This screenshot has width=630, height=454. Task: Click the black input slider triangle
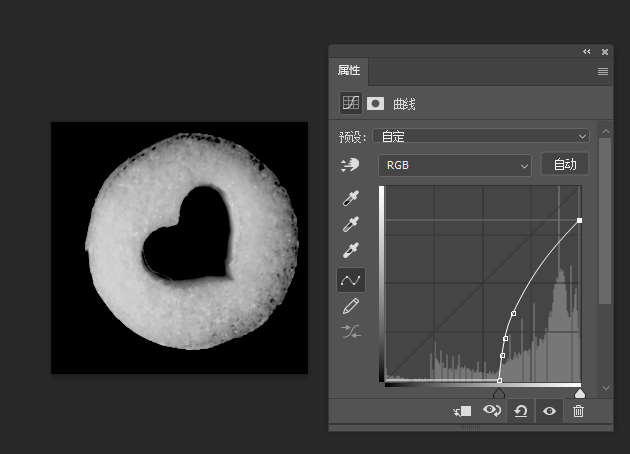point(499,393)
